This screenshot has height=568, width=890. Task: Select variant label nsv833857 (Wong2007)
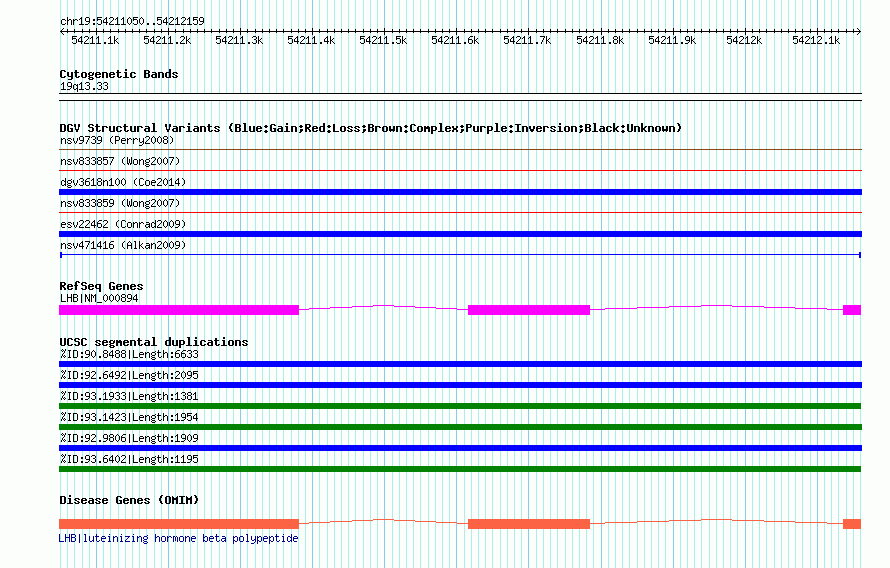coord(120,161)
